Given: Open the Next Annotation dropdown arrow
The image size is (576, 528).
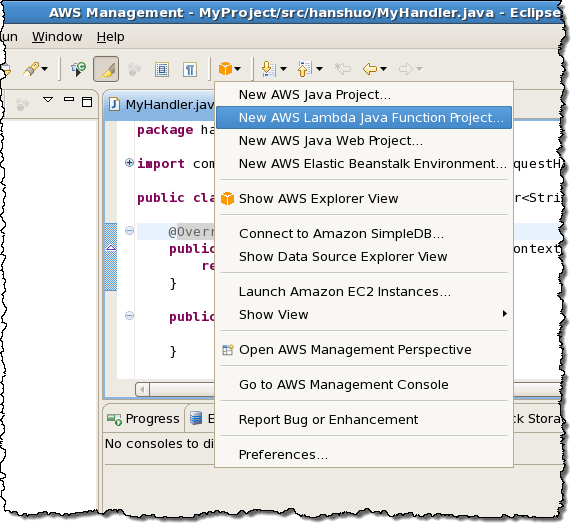Looking at the screenshot, I should pyautogui.click(x=284, y=69).
